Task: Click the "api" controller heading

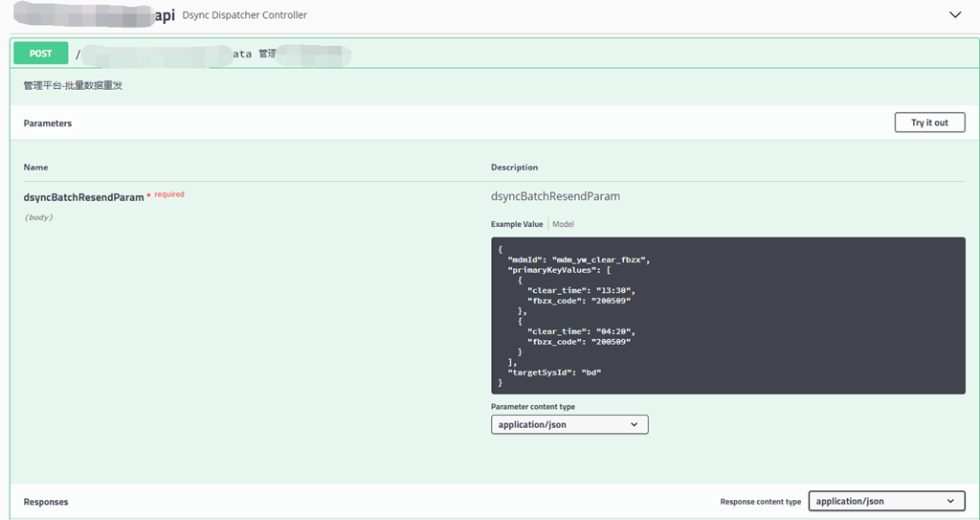Action: click(165, 15)
